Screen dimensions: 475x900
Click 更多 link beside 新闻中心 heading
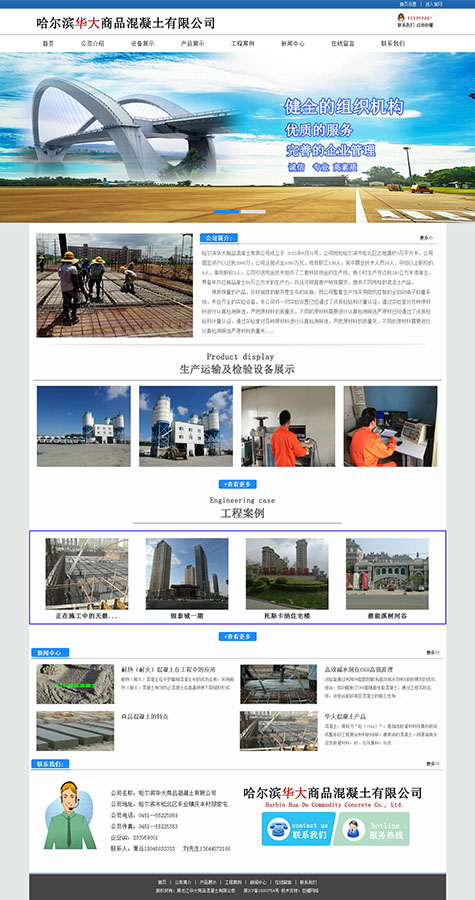(x=432, y=653)
